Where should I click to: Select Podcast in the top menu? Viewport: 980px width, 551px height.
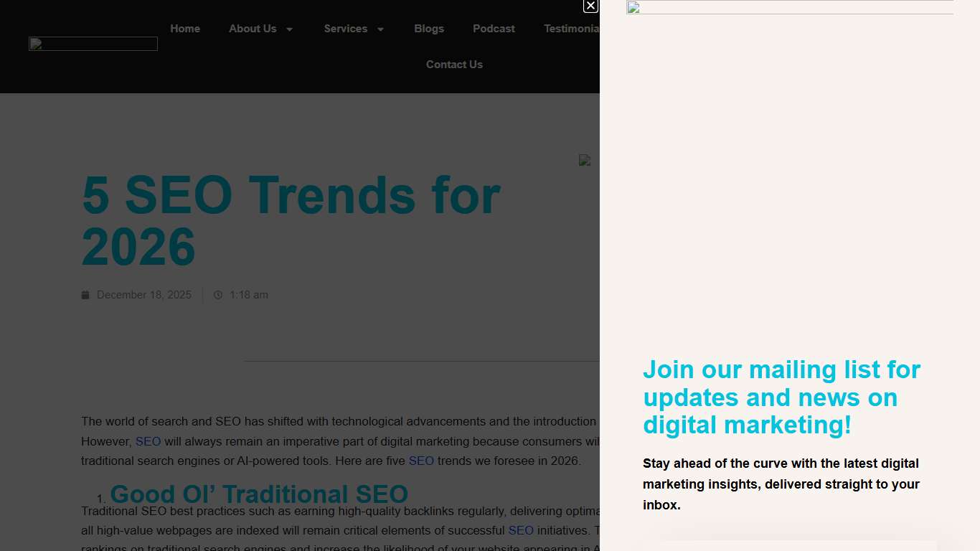(494, 29)
